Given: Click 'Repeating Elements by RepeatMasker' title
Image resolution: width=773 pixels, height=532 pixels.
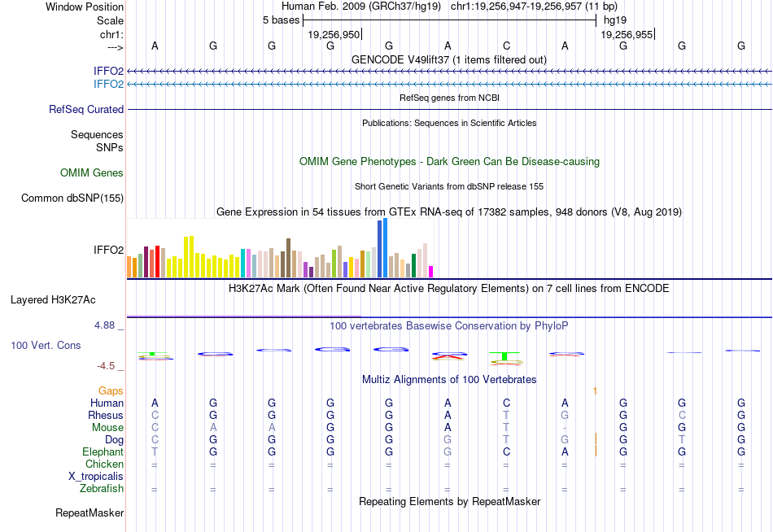Looking at the screenshot, I should (x=449, y=501).
